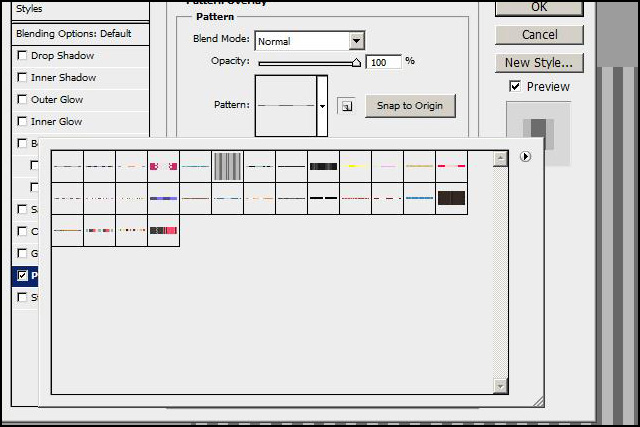Open the Blend Mode dropdown

357,41
